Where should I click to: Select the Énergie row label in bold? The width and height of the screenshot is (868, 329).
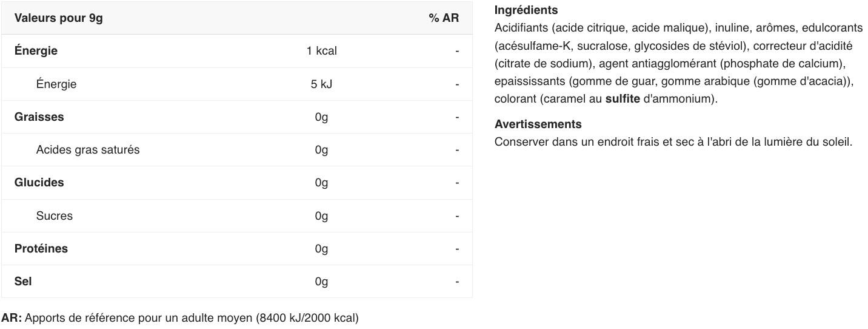point(36,51)
